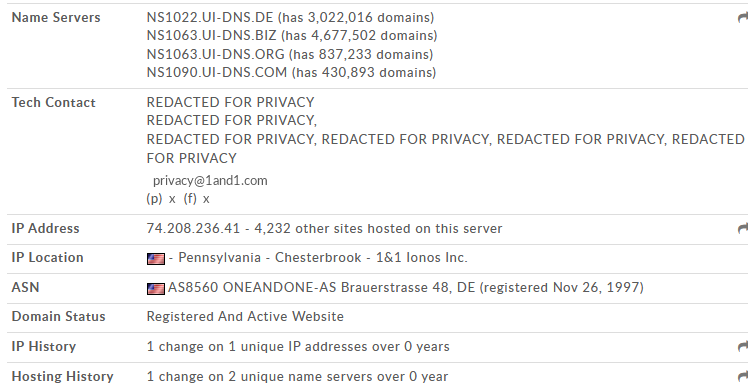Open the NS1022.UI-DNS.DE name server entry
The height and width of the screenshot is (392, 748).
tap(210, 18)
